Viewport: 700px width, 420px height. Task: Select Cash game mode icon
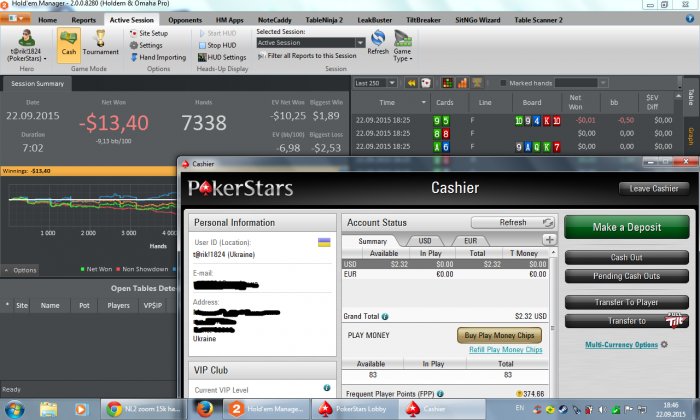(x=69, y=43)
